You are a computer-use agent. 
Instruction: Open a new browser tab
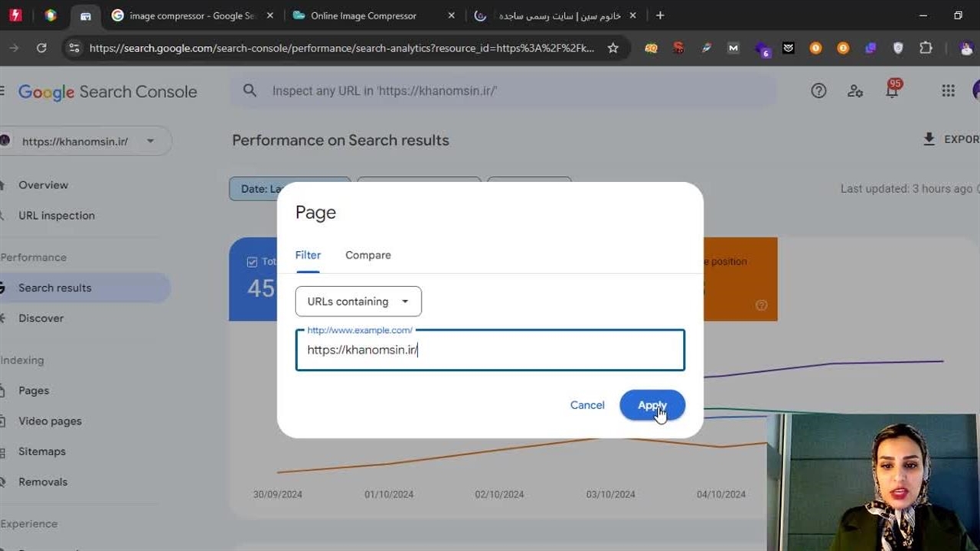pyautogui.click(x=660, y=15)
